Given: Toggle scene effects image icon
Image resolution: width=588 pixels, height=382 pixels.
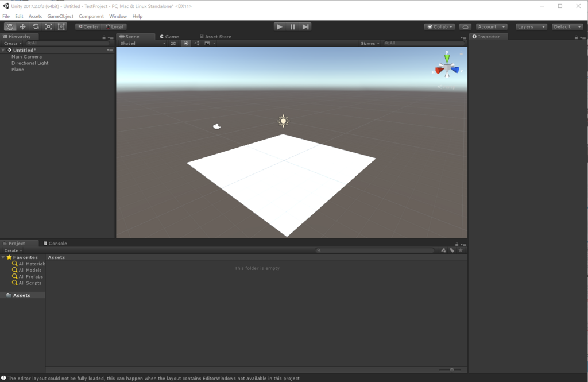Looking at the screenshot, I should click(x=207, y=43).
